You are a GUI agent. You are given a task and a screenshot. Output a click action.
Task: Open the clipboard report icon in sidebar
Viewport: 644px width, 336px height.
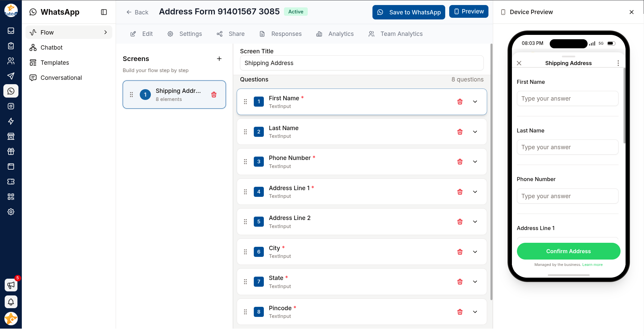(x=11, y=46)
